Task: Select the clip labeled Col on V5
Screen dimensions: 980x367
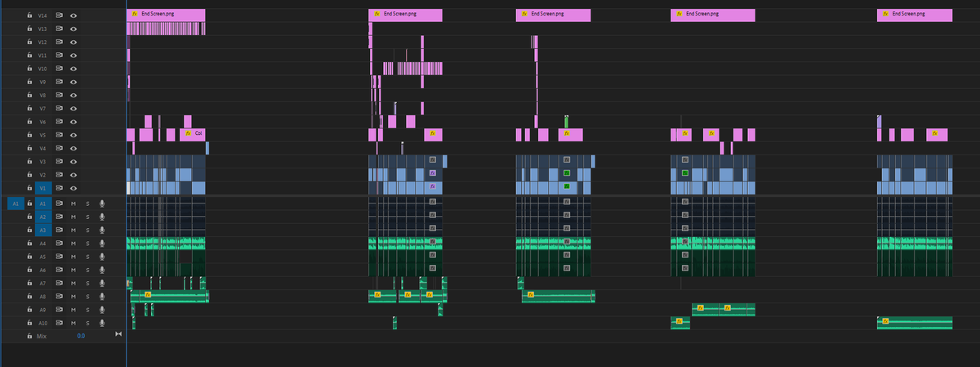Action: 193,135
